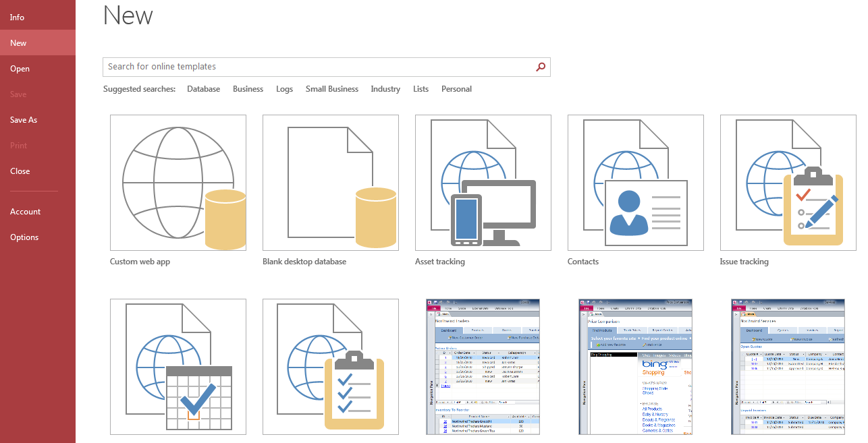Go to the Info tab in sidebar
The height and width of the screenshot is (443, 868).
point(18,18)
